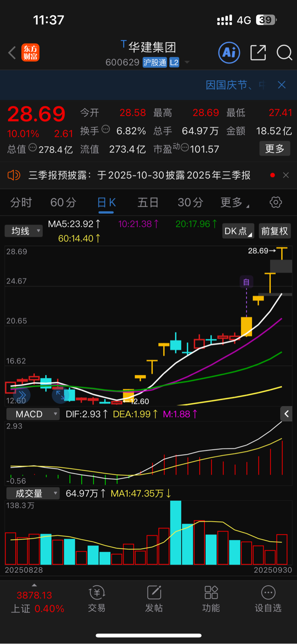
Task: Switch to the 30分 tab
Action: tap(191, 203)
